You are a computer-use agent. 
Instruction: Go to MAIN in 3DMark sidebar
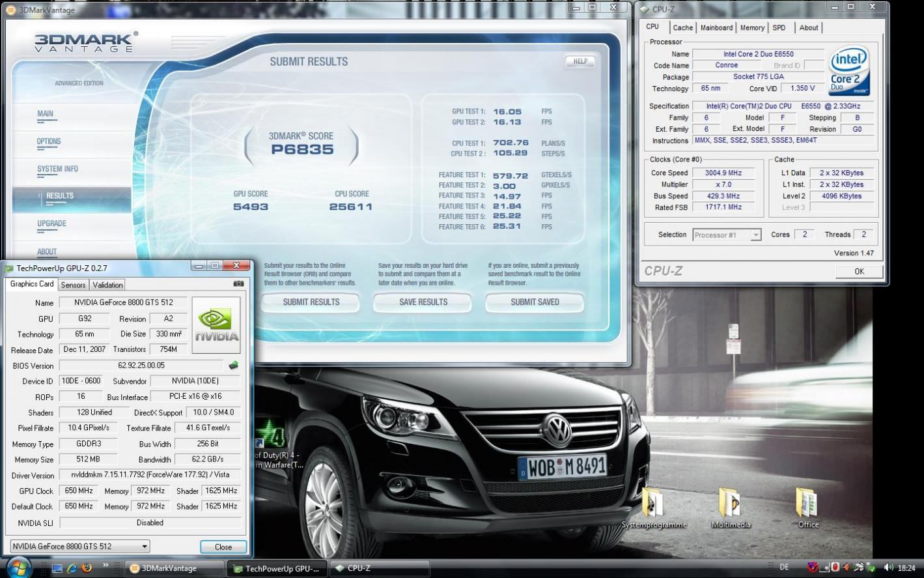point(46,114)
